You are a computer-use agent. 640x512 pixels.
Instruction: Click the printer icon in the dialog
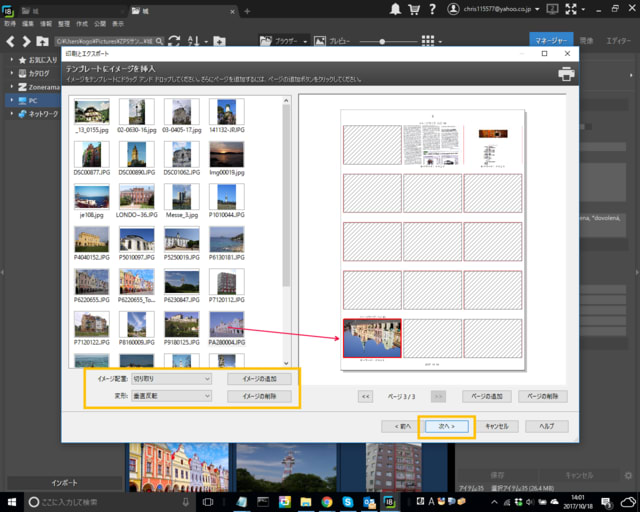566,74
